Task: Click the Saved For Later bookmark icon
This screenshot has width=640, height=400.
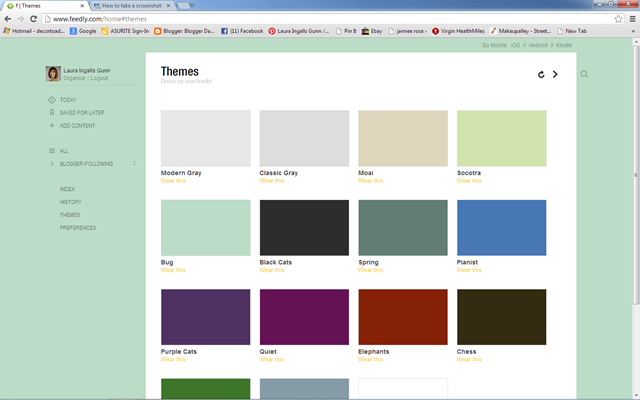Action: pos(51,112)
